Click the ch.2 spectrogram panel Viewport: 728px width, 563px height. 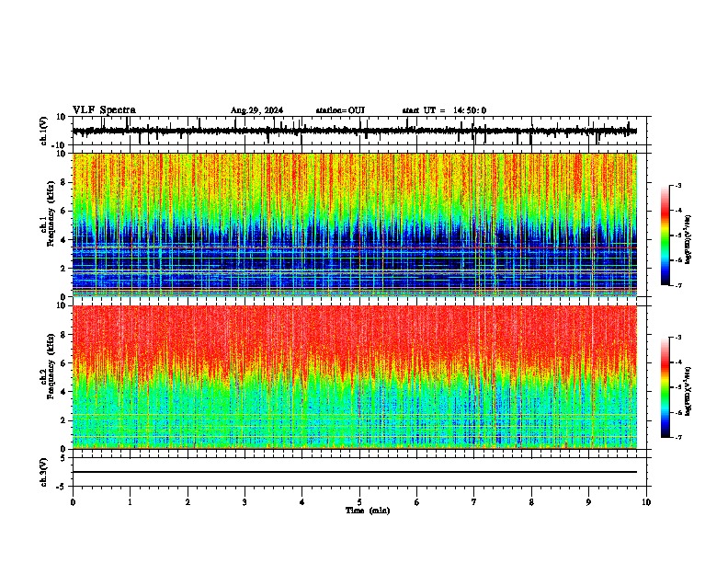[355, 377]
